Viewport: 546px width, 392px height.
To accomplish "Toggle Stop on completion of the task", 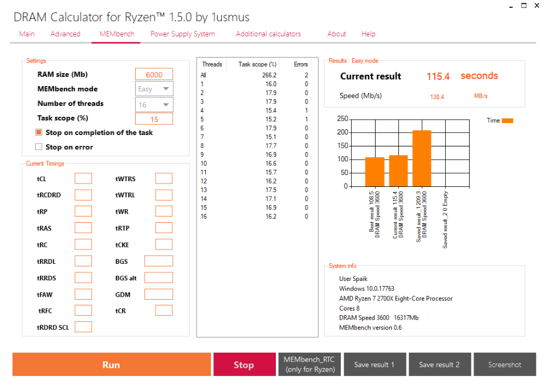I will pos(39,132).
